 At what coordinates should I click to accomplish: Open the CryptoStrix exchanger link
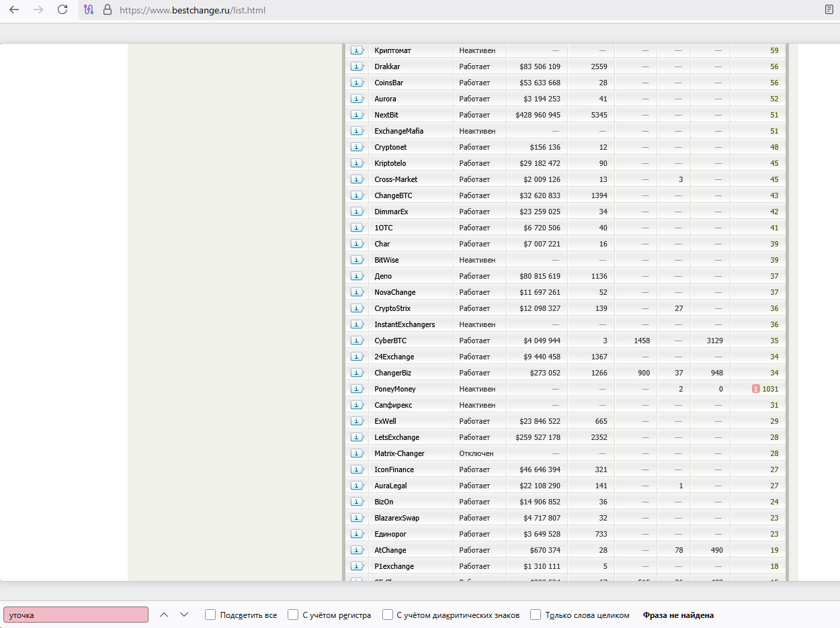coord(392,308)
